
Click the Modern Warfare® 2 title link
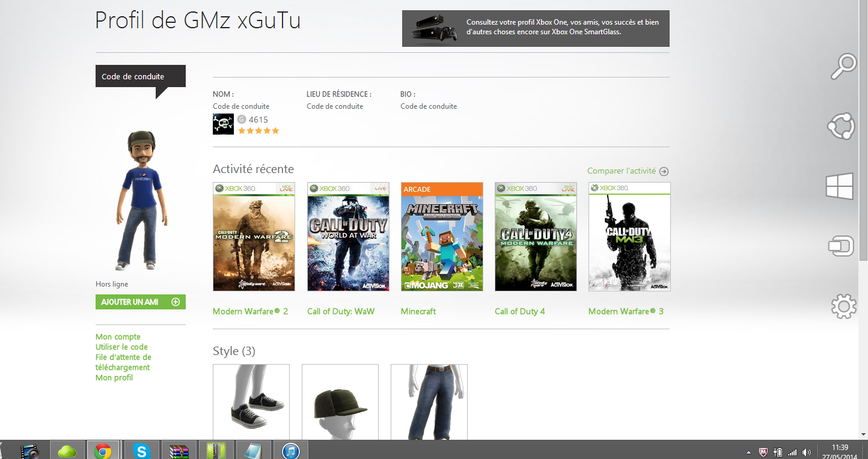point(250,311)
